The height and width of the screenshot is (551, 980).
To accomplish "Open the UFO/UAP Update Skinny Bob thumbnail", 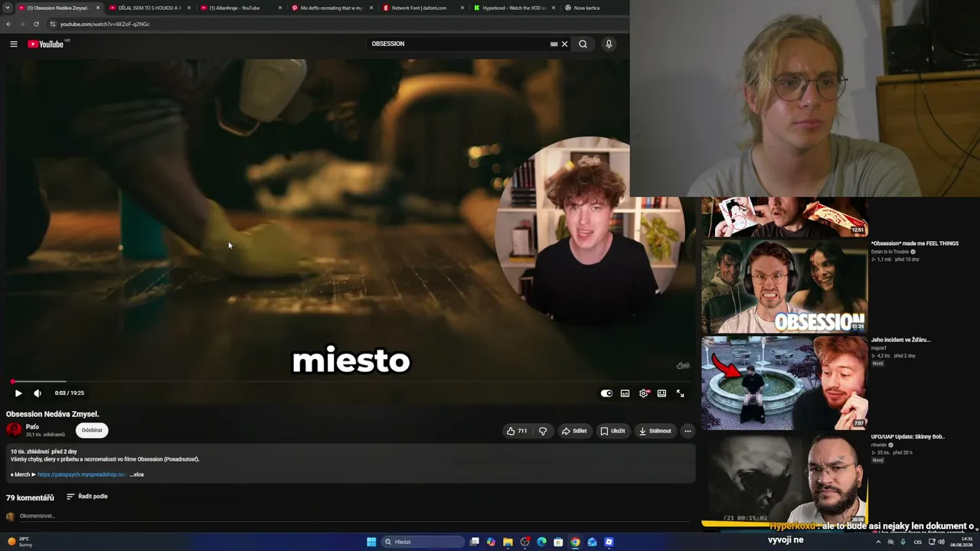I will coord(785,480).
